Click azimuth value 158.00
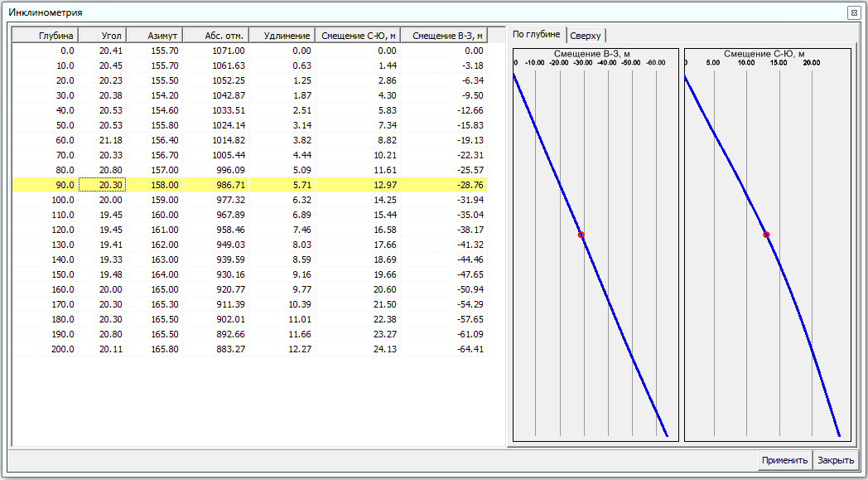The image size is (868, 480). tap(165, 185)
